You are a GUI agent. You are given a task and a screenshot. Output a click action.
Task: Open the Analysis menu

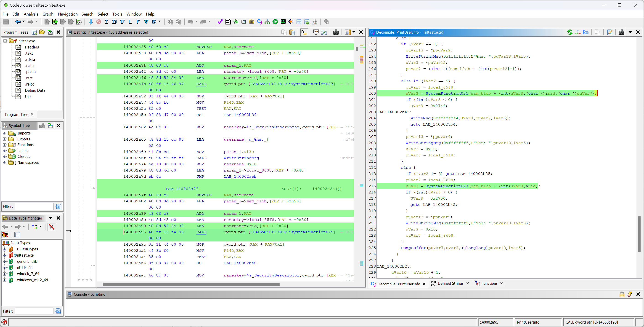click(x=31, y=14)
